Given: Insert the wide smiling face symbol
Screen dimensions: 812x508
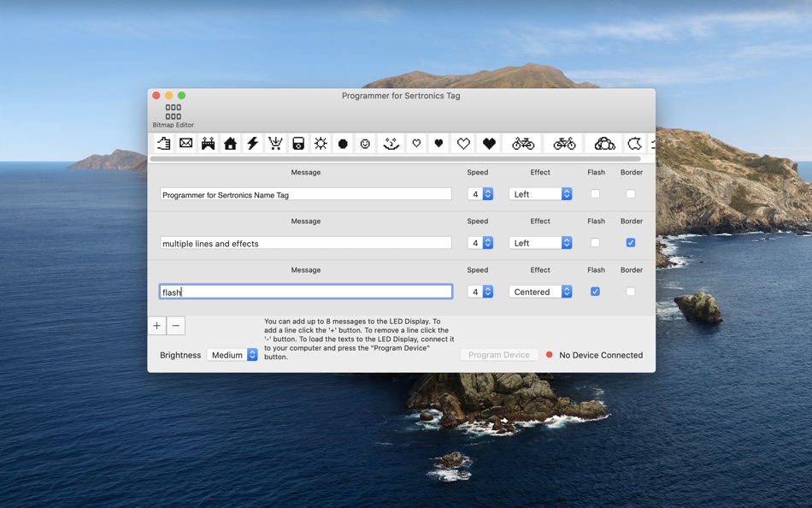Looking at the screenshot, I should tap(391, 144).
